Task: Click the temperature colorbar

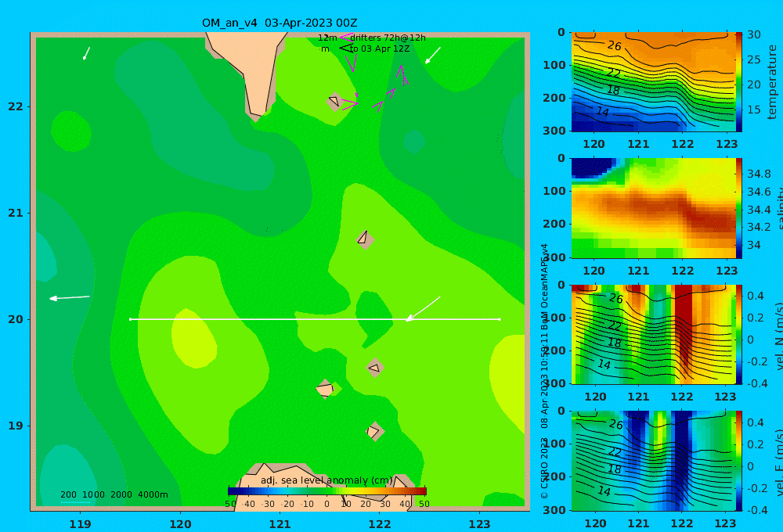Action: pos(738,82)
